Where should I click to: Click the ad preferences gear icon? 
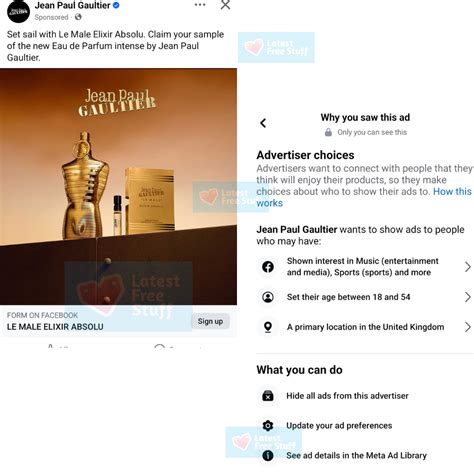click(x=268, y=425)
